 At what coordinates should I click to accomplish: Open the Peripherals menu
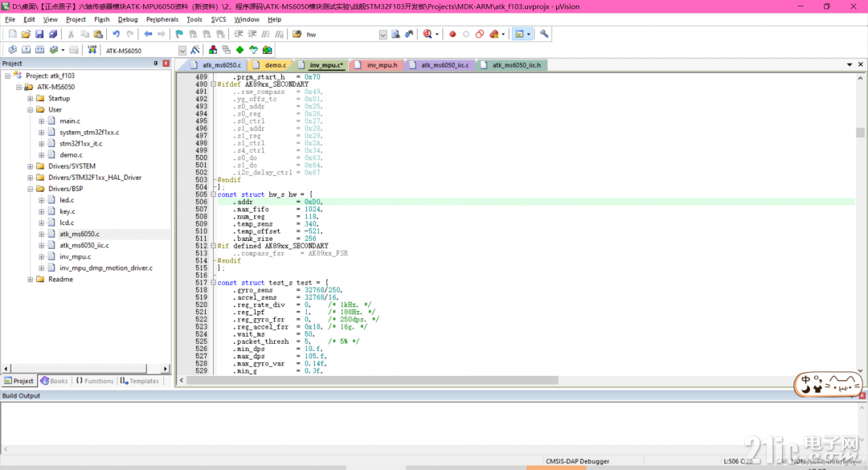coord(162,19)
